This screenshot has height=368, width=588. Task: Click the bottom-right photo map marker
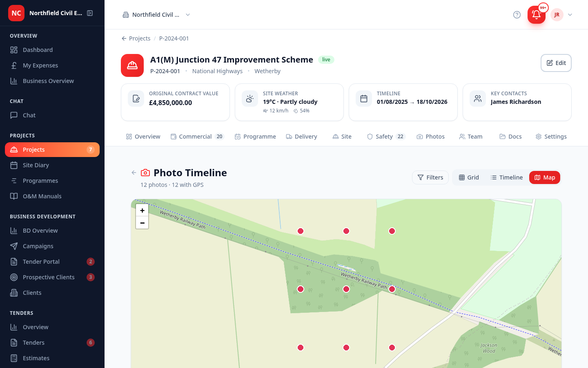click(392, 348)
